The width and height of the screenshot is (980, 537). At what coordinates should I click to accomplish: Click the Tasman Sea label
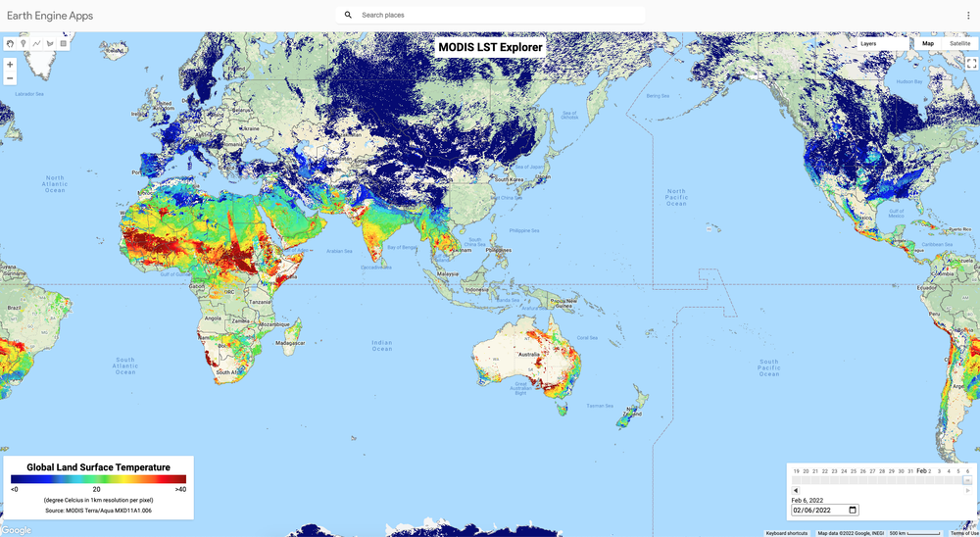pos(600,406)
